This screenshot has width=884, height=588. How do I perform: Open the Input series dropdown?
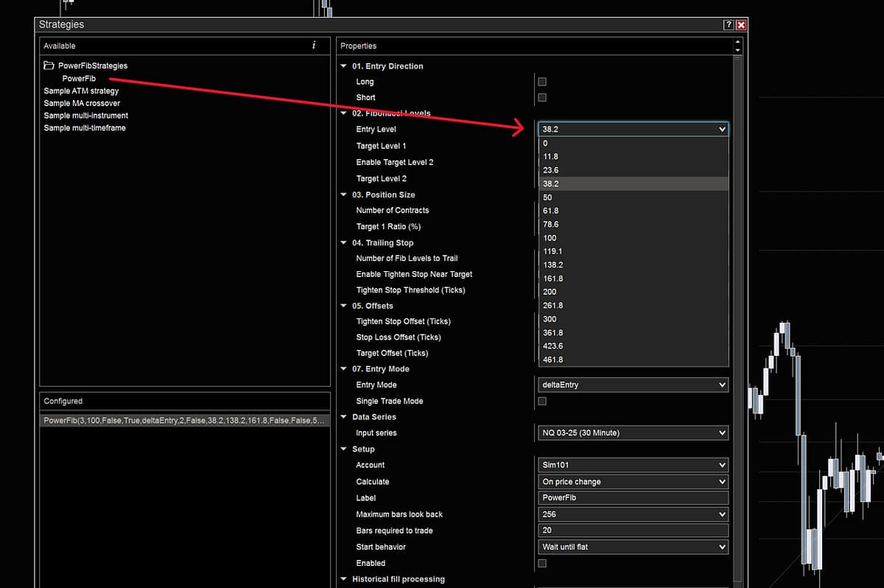pyautogui.click(x=633, y=433)
